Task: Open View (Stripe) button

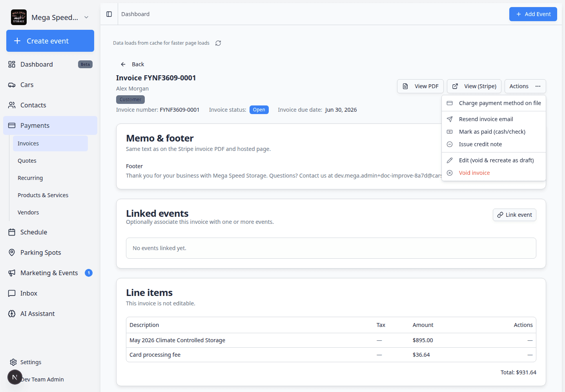Action: click(x=474, y=86)
